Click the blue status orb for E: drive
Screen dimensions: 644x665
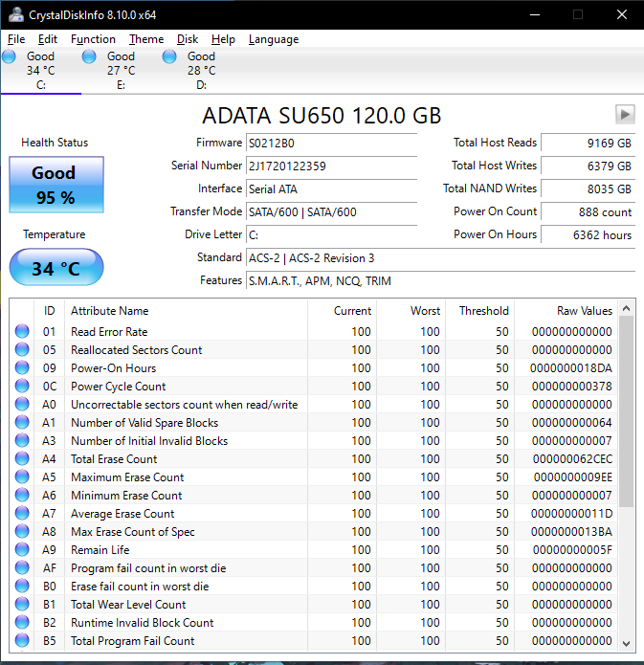[x=89, y=56]
